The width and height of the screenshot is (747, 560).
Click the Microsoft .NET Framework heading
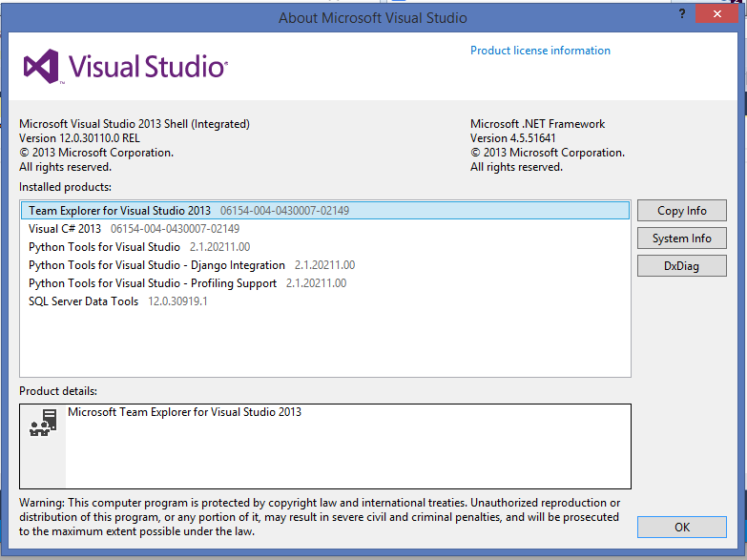click(537, 124)
